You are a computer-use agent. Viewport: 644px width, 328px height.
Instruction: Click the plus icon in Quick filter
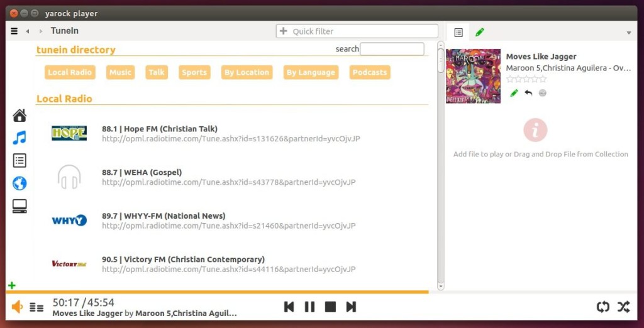[x=284, y=31]
